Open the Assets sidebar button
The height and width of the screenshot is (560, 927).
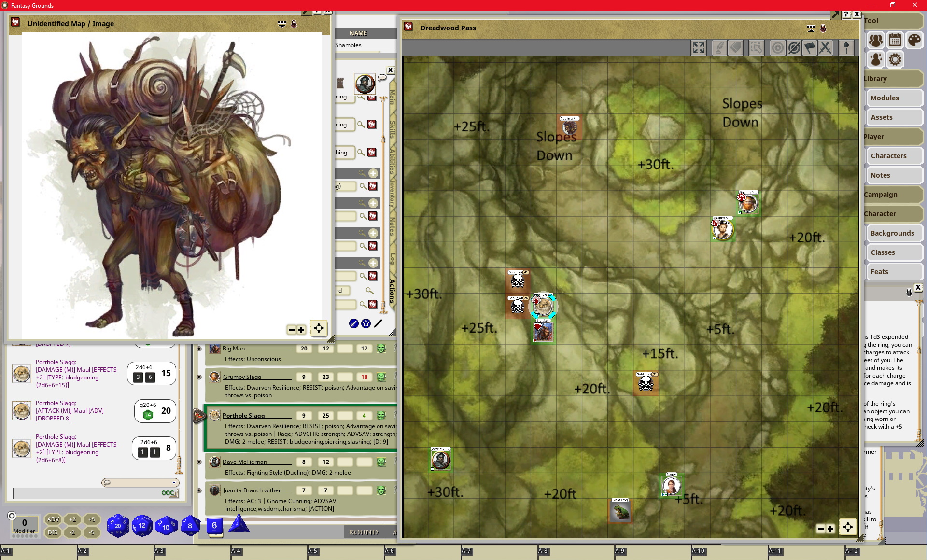tap(894, 117)
